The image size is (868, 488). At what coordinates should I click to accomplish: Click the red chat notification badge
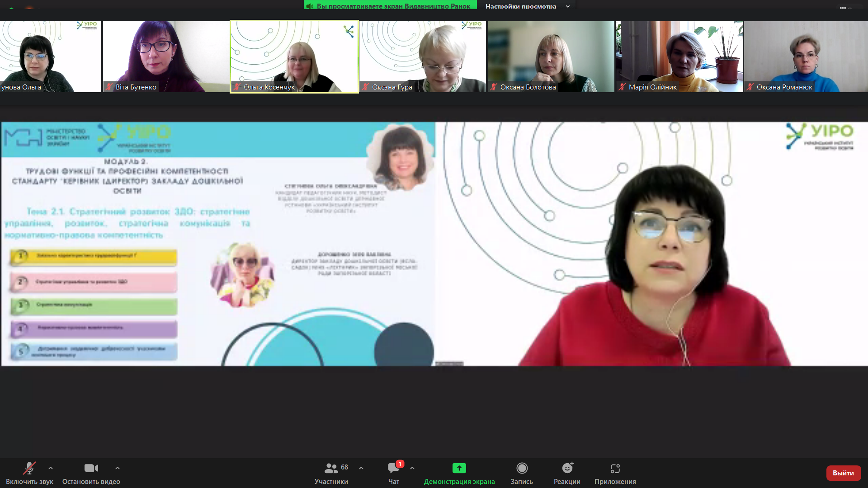[x=400, y=464]
